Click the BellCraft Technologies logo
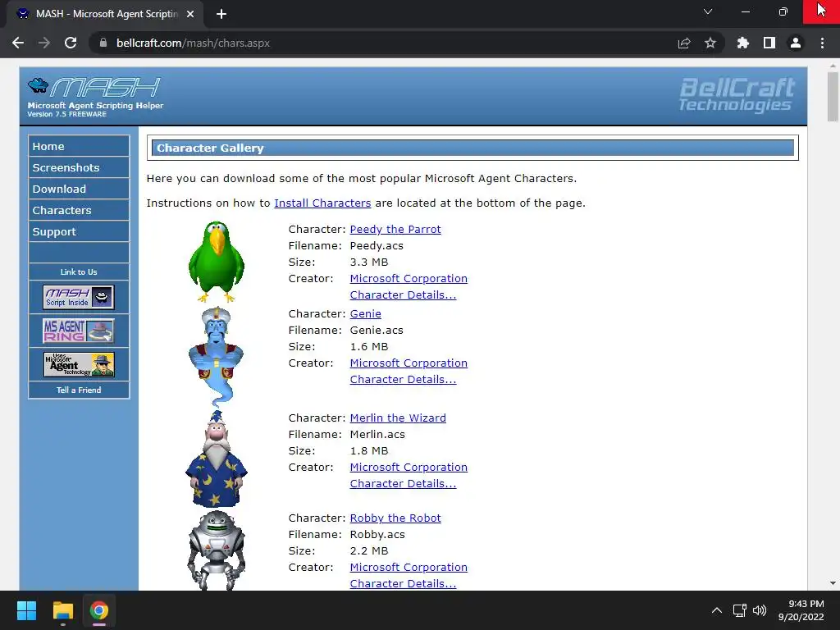This screenshot has width=840, height=630. (x=737, y=95)
